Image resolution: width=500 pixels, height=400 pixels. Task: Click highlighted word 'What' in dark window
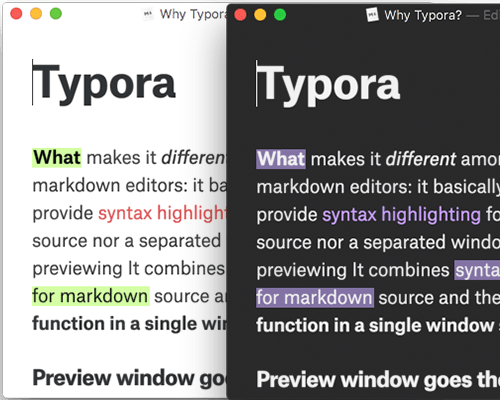coord(281,159)
